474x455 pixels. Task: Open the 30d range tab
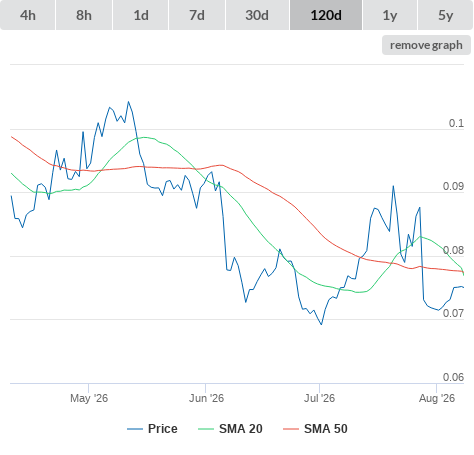(257, 15)
